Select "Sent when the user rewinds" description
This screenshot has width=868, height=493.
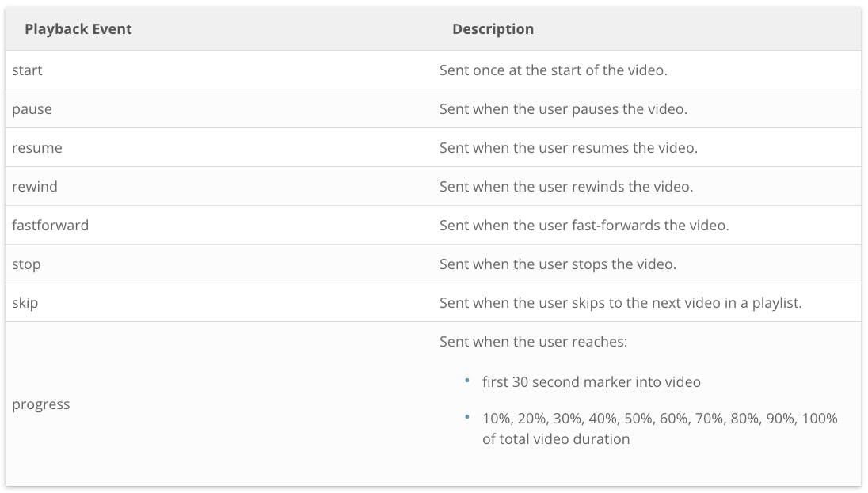[x=565, y=187]
